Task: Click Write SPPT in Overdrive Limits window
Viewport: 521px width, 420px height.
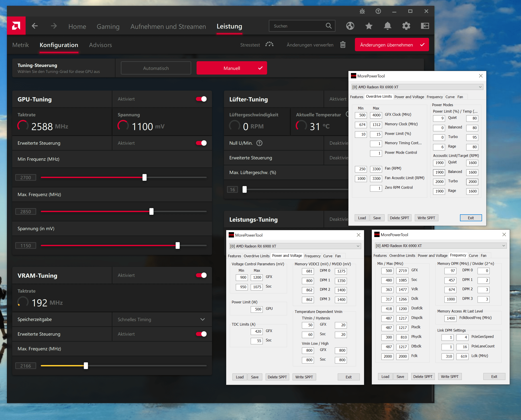Action: click(x=426, y=218)
